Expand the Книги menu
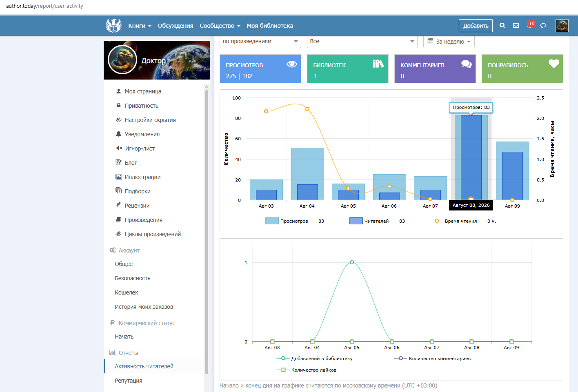The height and width of the screenshot is (392, 578). (140, 26)
